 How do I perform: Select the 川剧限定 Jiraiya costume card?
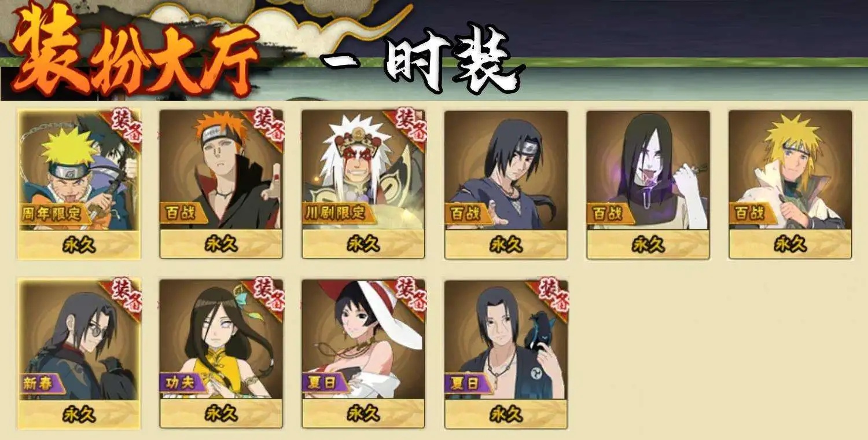(x=363, y=184)
